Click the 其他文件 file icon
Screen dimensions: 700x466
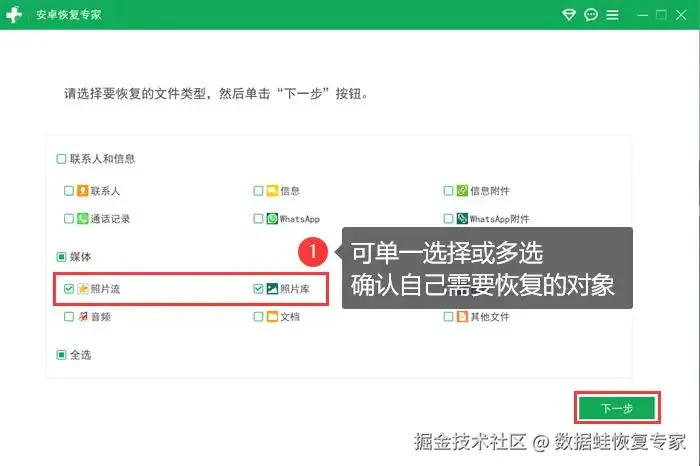click(462, 317)
